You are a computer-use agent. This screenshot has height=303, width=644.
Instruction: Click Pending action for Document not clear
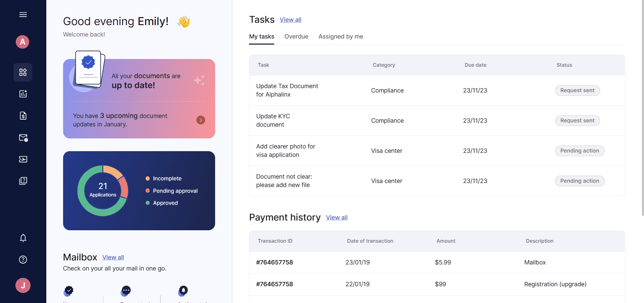tap(580, 181)
